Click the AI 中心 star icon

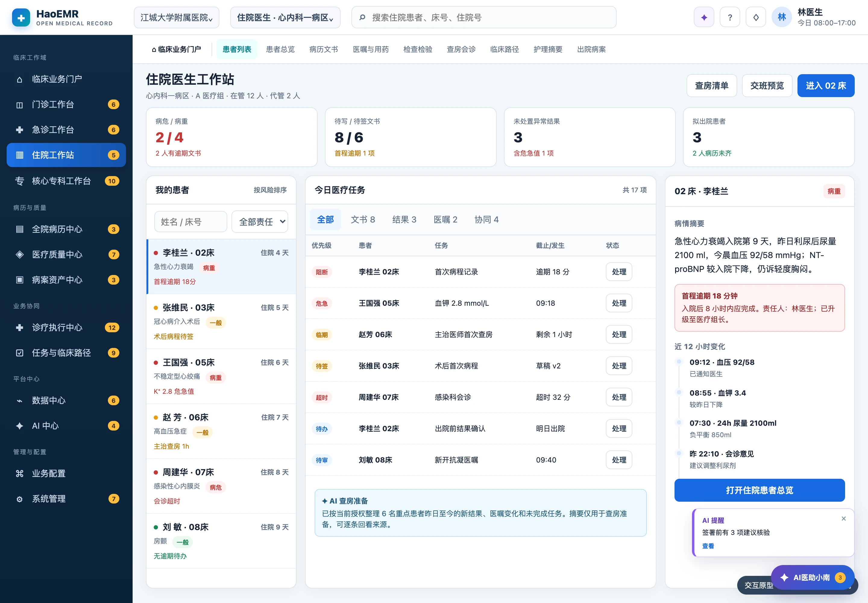[20, 426]
